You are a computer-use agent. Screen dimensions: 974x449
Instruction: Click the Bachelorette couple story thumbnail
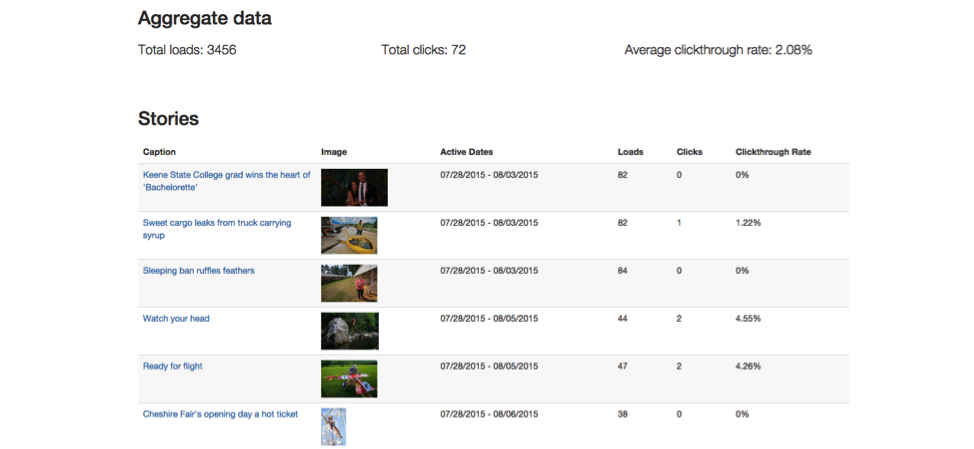click(x=354, y=188)
